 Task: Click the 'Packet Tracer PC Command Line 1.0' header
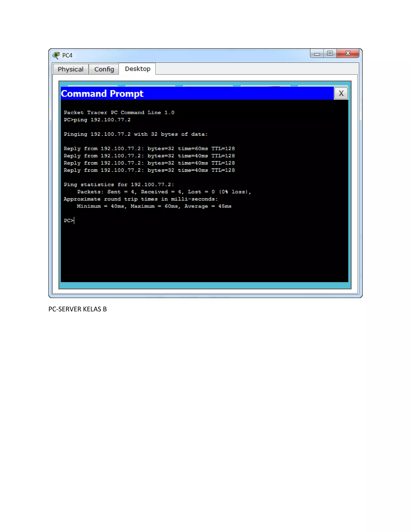pos(119,113)
